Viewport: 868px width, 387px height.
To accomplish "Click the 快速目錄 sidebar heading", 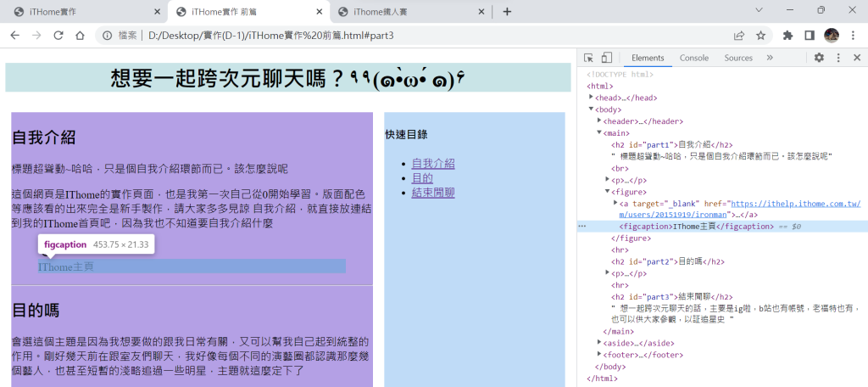I will [406, 135].
